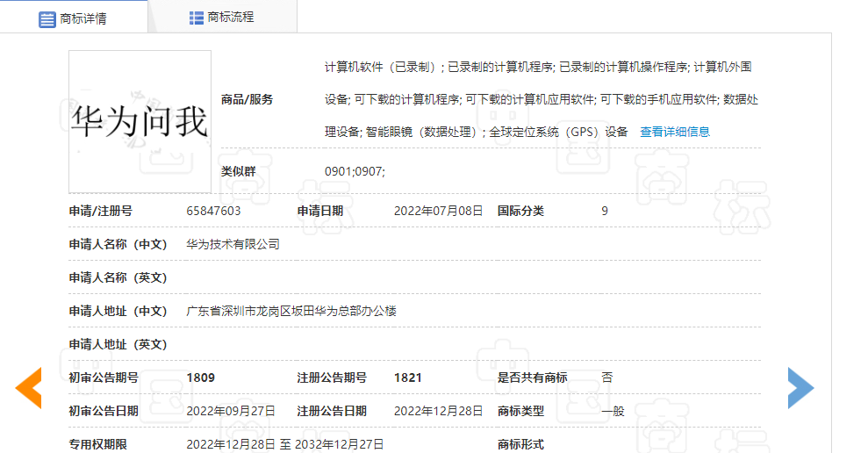868x453 pixels.
Task: Switch to the 商标流程 tab
Action: pyautogui.click(x=222, y=18)
